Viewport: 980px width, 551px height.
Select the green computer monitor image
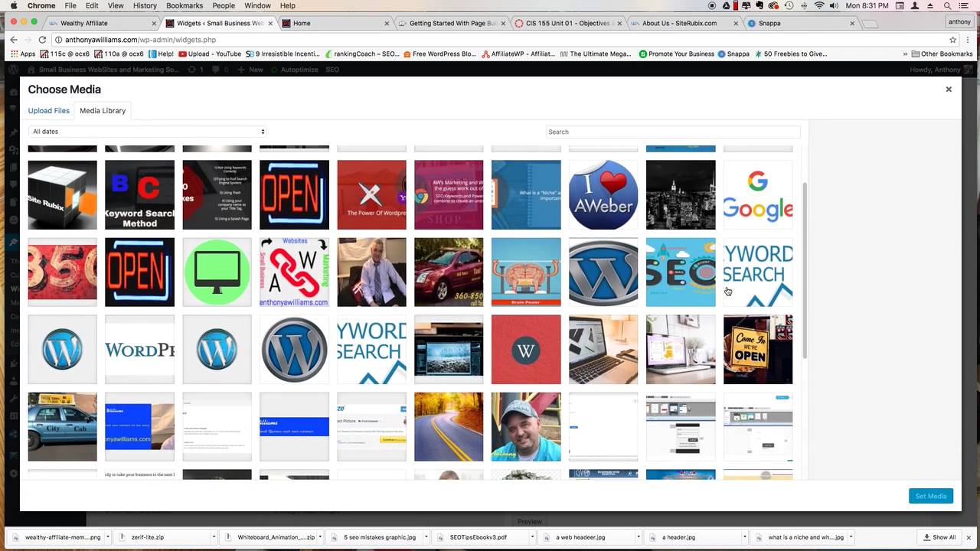[217, 272]
